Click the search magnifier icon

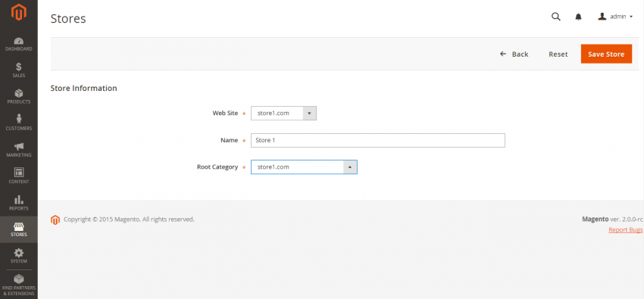555,17
